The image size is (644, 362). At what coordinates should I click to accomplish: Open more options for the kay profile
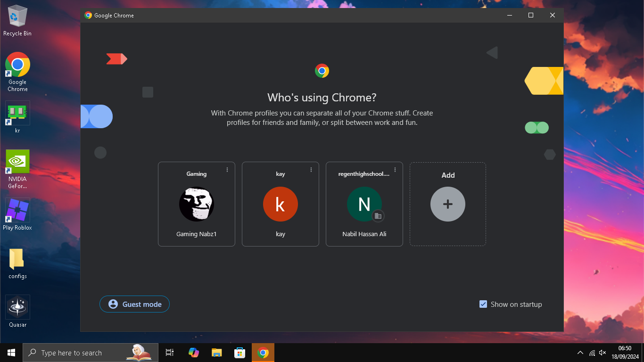311,170
